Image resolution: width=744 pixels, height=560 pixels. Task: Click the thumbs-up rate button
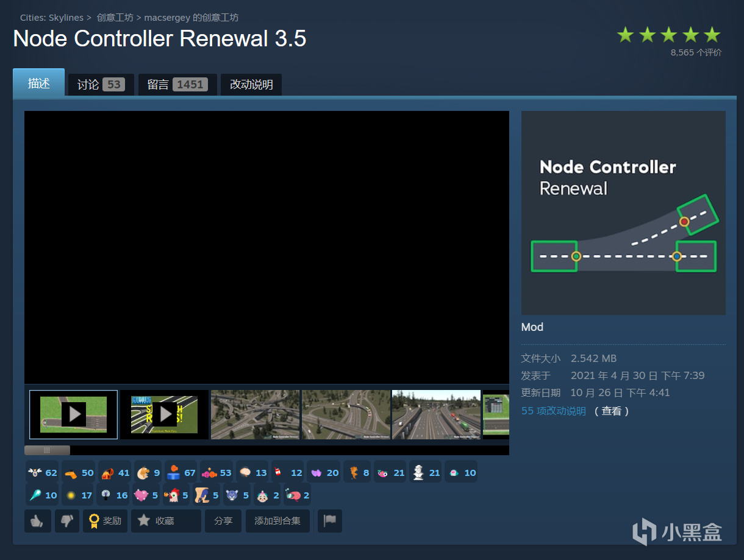click(38, 521)
